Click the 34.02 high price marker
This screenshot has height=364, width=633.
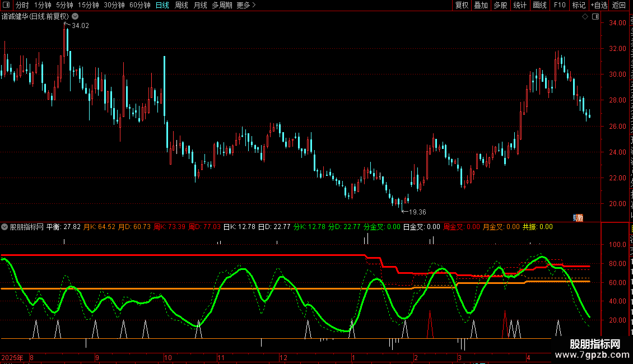pyautogui.click(x=80, y=26)
